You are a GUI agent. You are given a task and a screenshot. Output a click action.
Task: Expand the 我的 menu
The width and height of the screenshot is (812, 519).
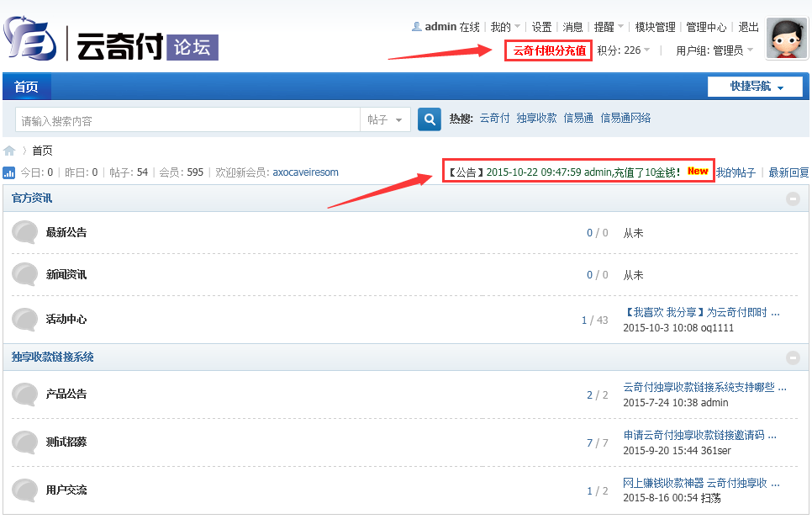pos(504,27)
